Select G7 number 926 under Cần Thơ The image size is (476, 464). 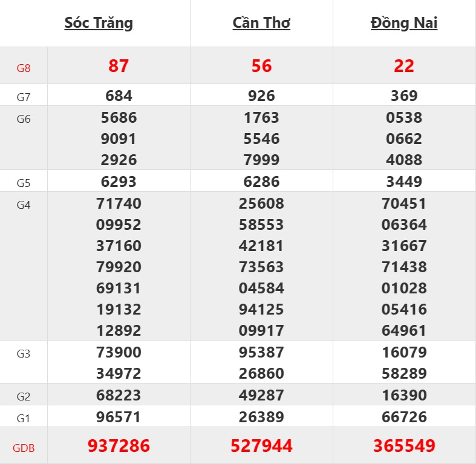tap(261, 96)
